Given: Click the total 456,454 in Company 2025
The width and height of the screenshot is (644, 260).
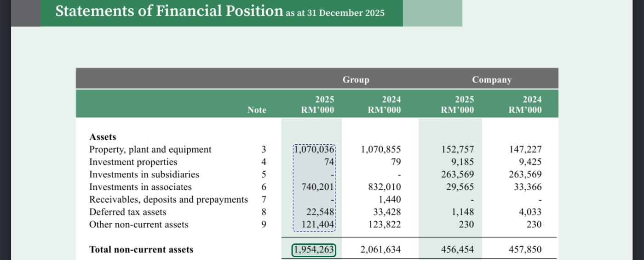Looking at the screenshot, I should point(457,250).
